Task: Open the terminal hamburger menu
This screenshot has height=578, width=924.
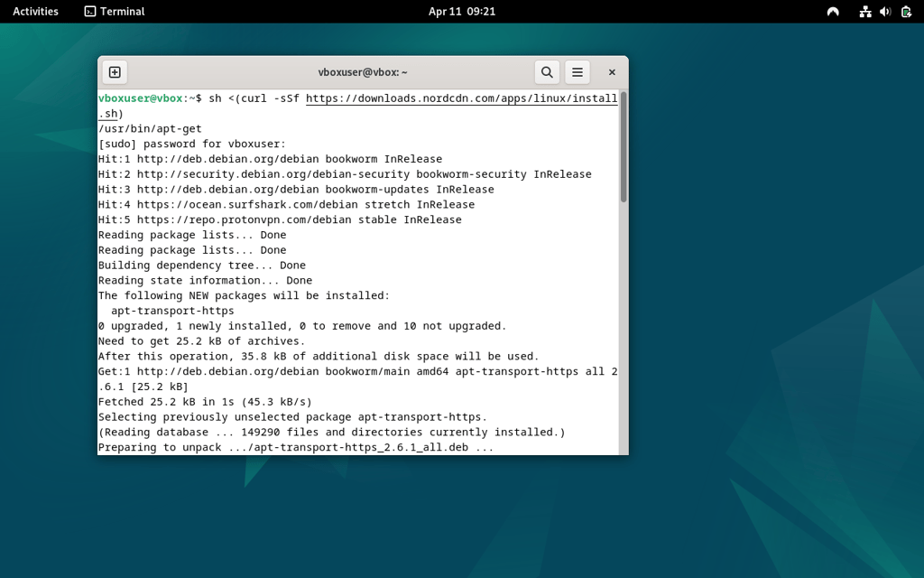Action: tap(577, 72)
